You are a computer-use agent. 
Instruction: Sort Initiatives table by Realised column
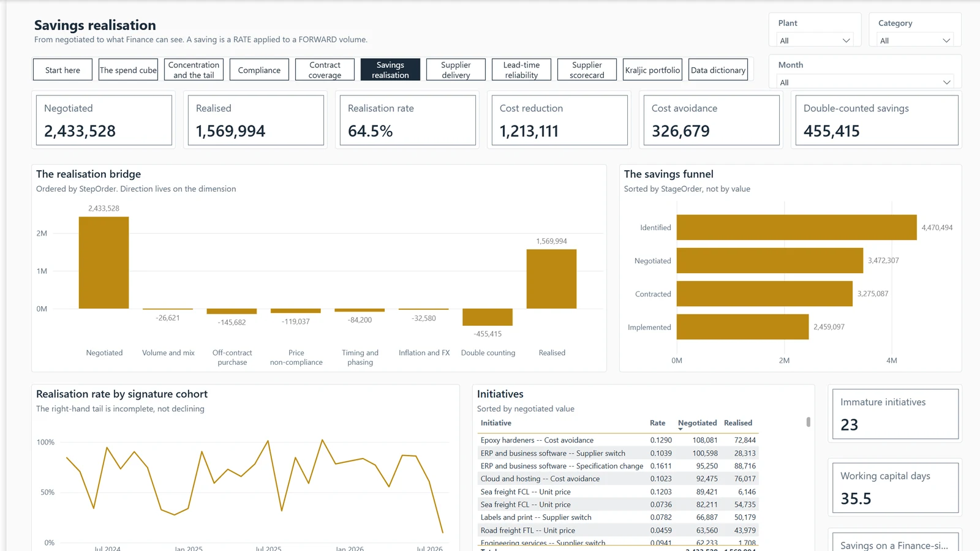[738, 423]
